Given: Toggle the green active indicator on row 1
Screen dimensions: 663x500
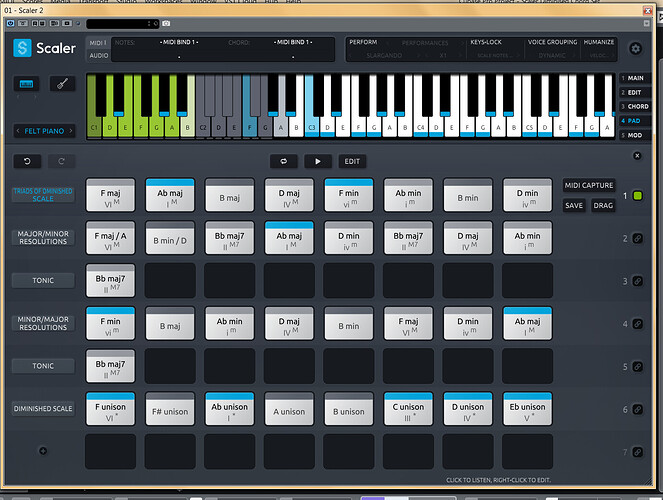Looking at the screenshot, I should tap(637, 196).
